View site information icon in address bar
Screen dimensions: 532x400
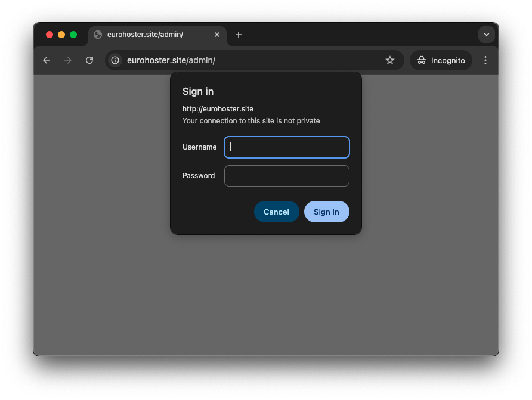click(x=115, y=60)
